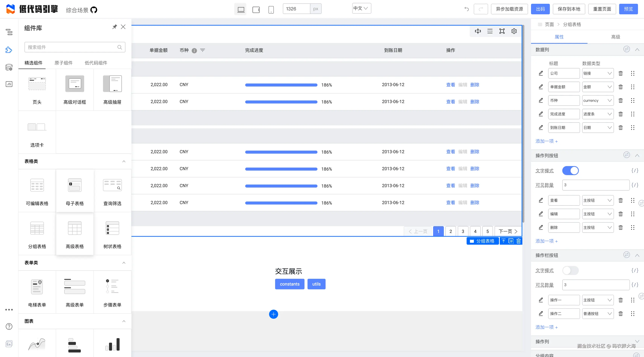Switch to 高级 settings tab

616,37
